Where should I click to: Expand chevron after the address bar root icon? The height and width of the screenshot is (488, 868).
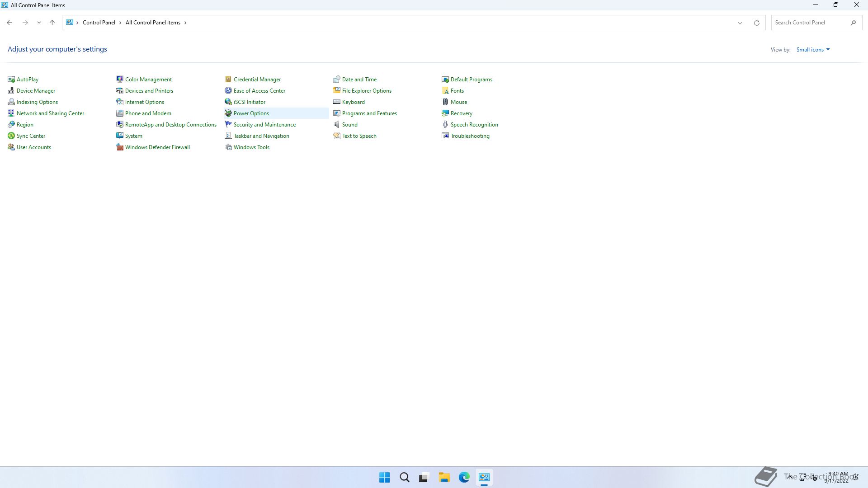(x=77, y=23)
